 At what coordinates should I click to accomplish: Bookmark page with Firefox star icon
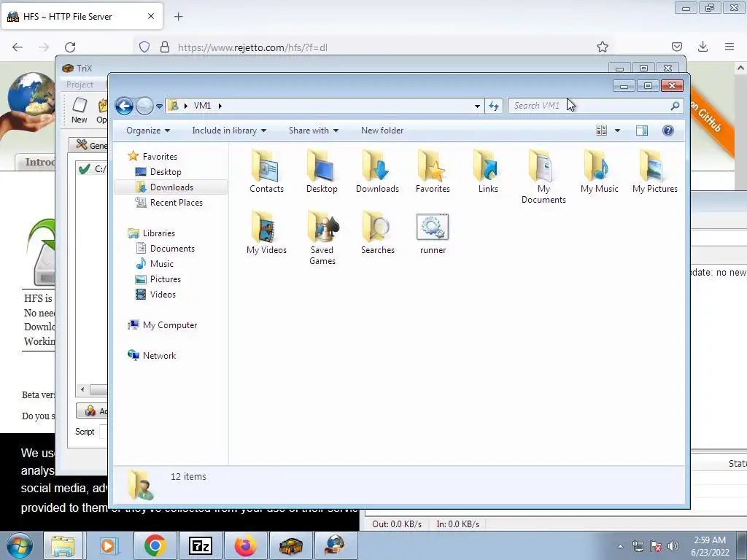click(x=602, y=47)
